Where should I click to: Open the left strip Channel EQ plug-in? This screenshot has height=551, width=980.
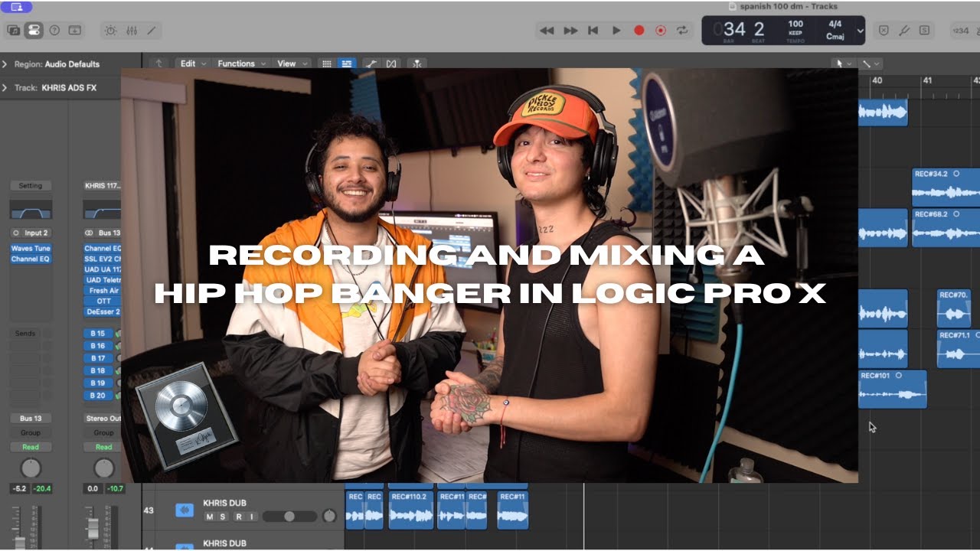tap(31, 259)
